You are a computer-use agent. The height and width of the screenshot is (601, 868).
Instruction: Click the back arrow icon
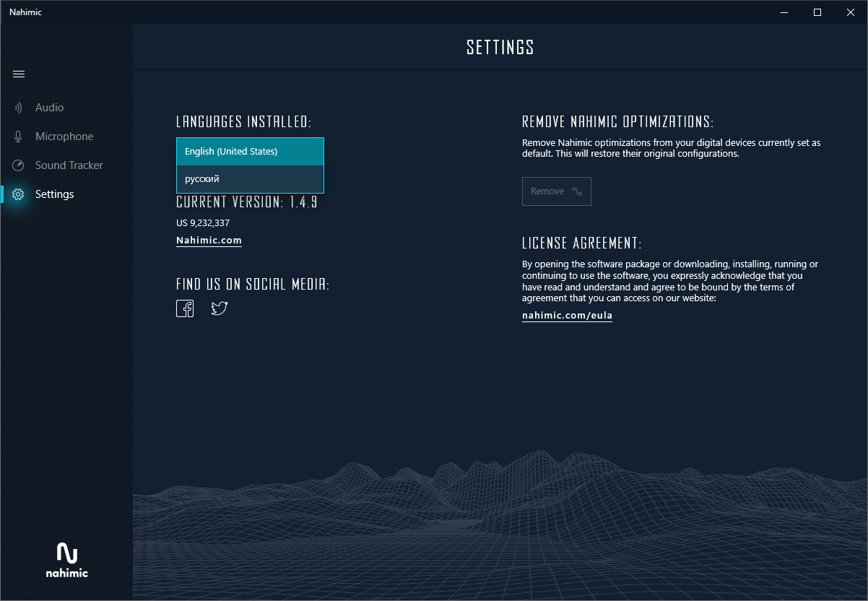[x=18, y=39]
